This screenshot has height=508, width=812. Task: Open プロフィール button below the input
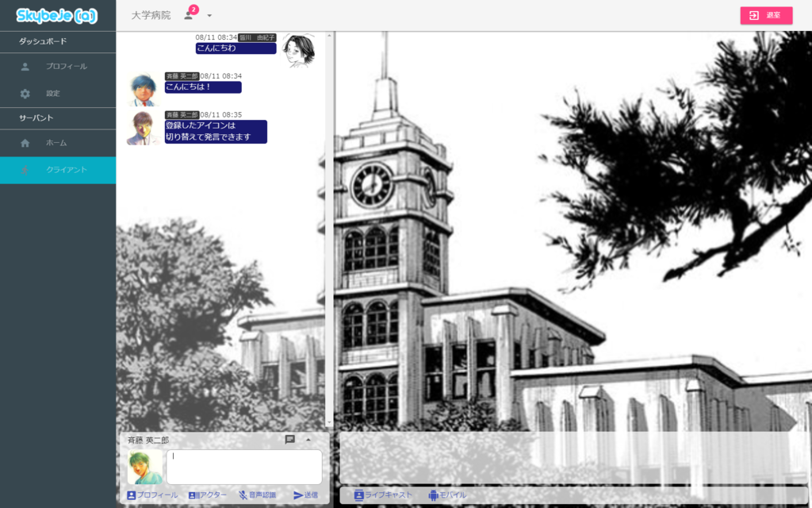(152, 495)
